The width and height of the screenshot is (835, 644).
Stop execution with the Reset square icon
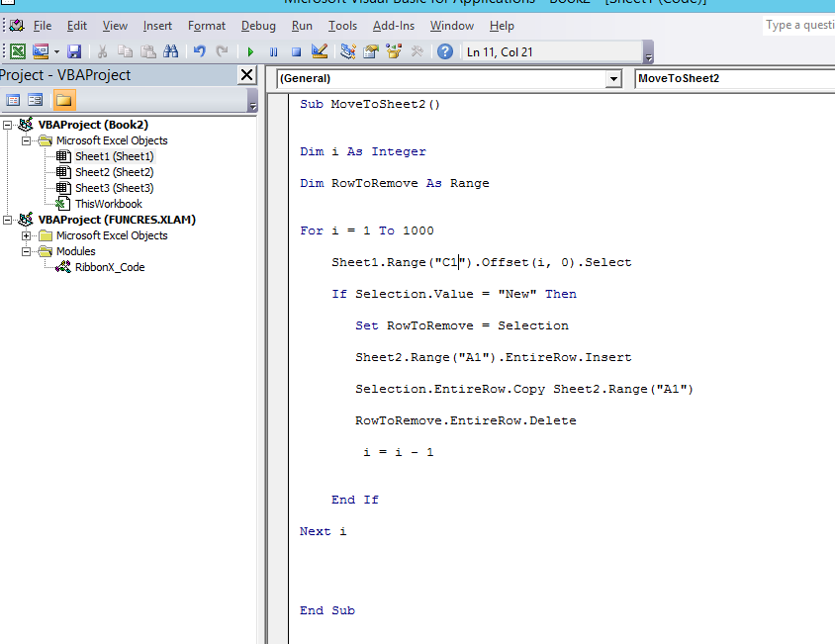pos(296,51)
